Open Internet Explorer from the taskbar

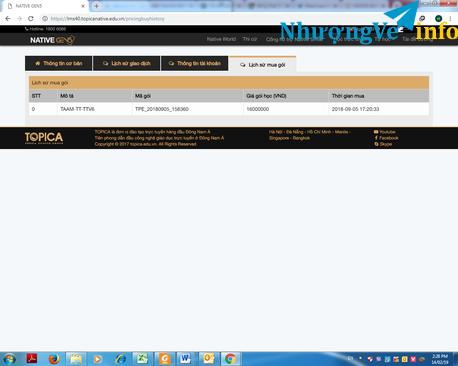pyautogui.click(x=120, y=359)
